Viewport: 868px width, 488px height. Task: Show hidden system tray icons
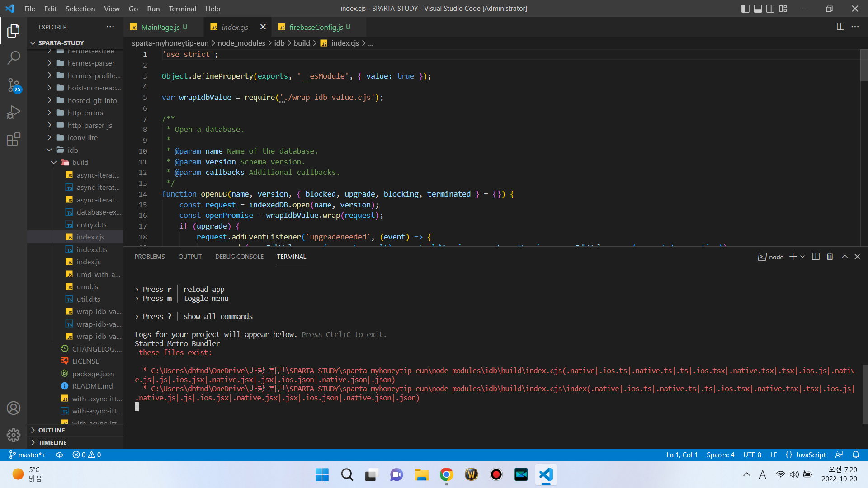[747, 474]
